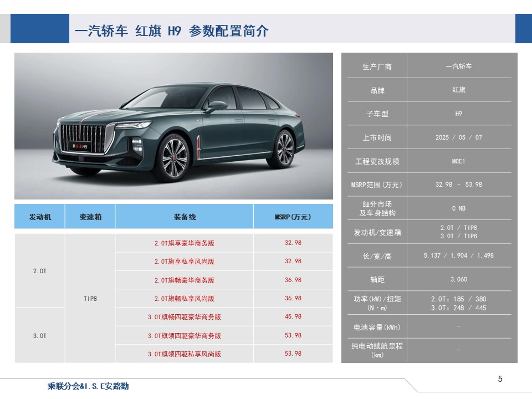Click the footer text 乘联分会&I.S.E安路勤

[88, 386]
